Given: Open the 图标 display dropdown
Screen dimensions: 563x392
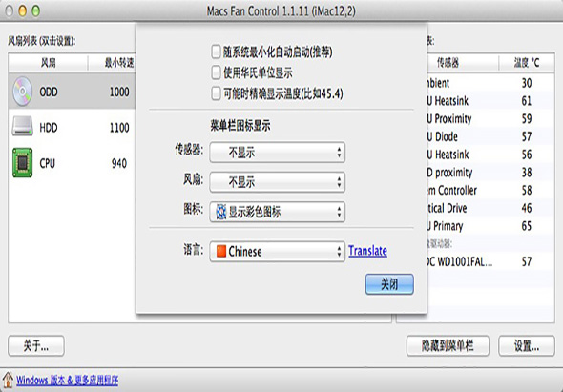Looking at the screenshot, I should (x=277, y=212).
